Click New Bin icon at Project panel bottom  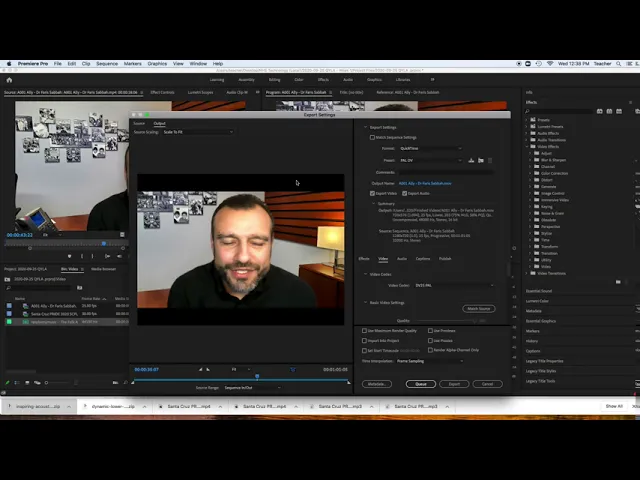tap(116, 383)
